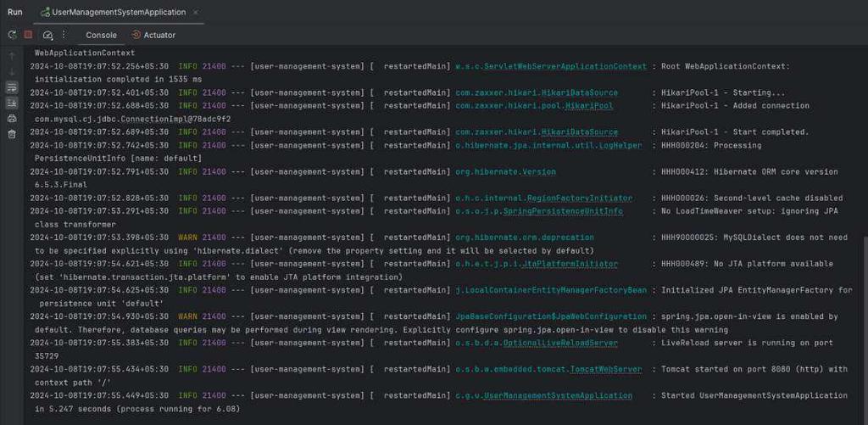Select the UserManagementSystemApplication run tab
The width and height of the screenshot is (868, 425).
coord(119,12)
